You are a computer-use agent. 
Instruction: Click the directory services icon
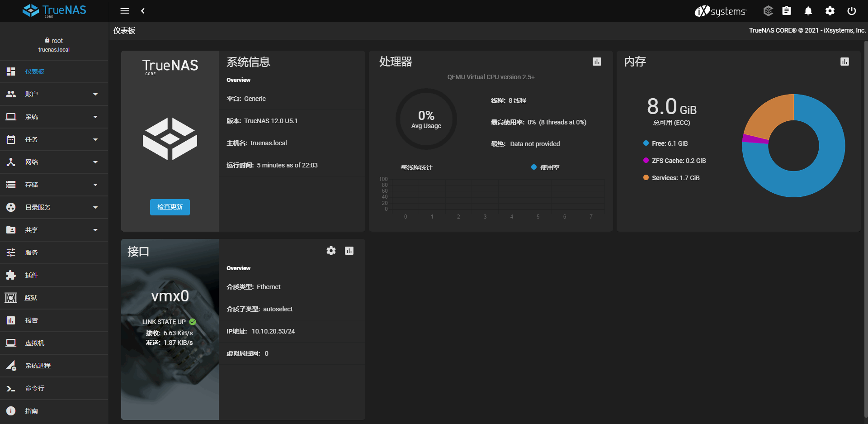tap(11, 207)
